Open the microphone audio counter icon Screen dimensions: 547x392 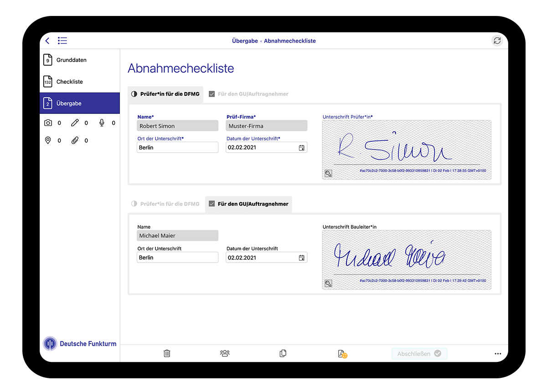pyautogui.click(x=102, y=123)
